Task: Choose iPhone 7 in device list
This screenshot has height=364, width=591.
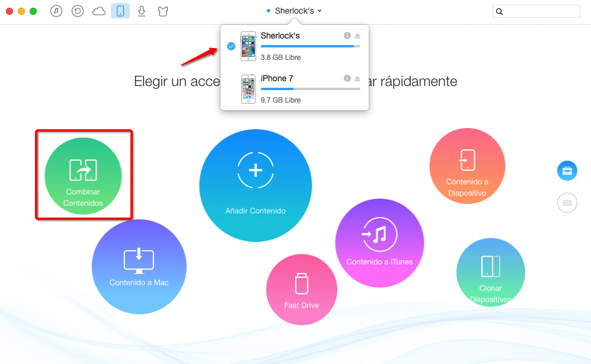Action: tap(295, 89)
